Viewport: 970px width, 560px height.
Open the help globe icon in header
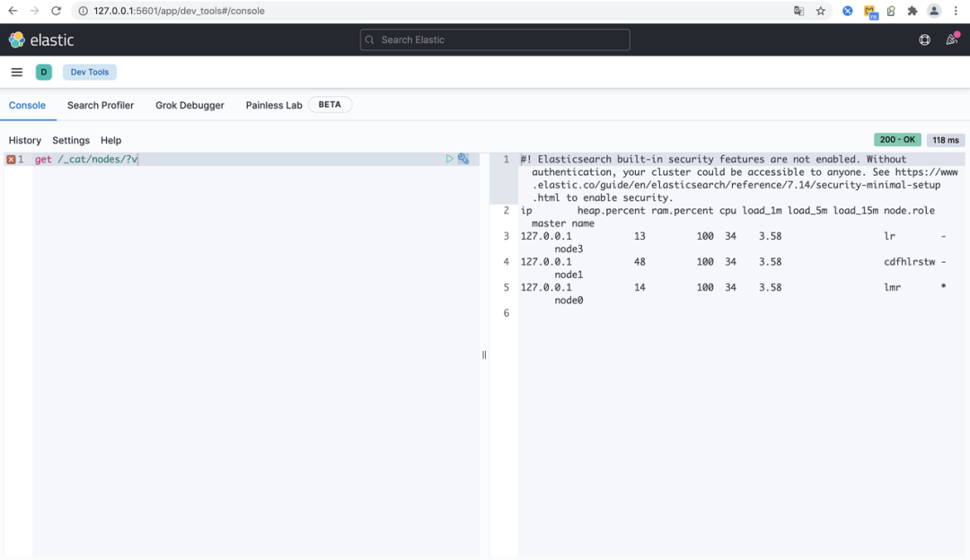click(924, 39)
